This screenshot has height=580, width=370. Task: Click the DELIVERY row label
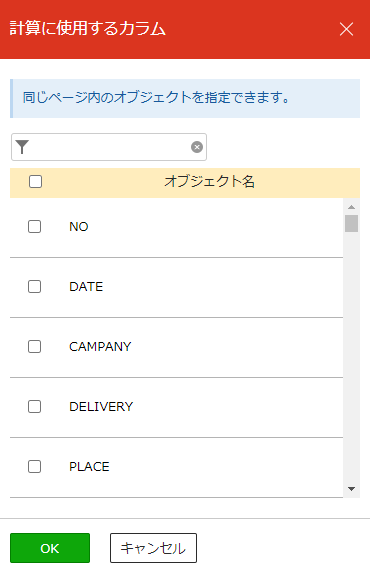tap(101, 407)
